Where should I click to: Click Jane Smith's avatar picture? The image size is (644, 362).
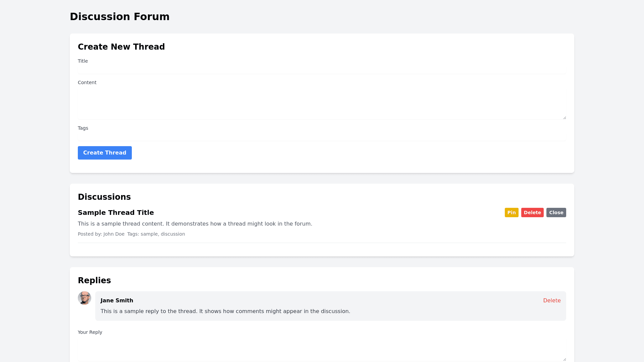85,298
